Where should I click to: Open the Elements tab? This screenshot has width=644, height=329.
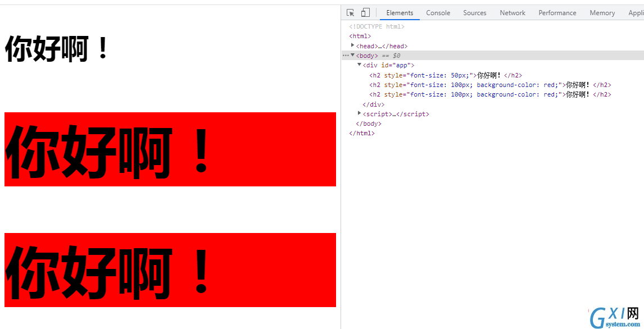pos(400,13)
